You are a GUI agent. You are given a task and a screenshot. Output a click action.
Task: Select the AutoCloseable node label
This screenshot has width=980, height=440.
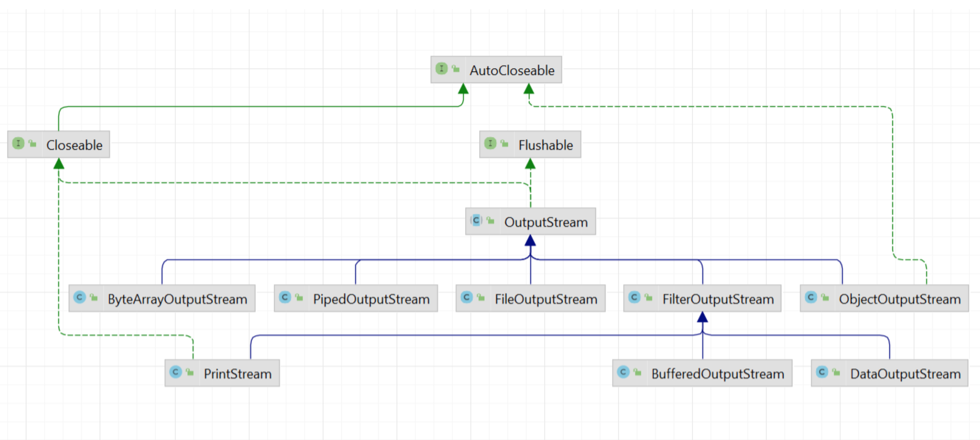pyautogui.click(x=511, y=70)
